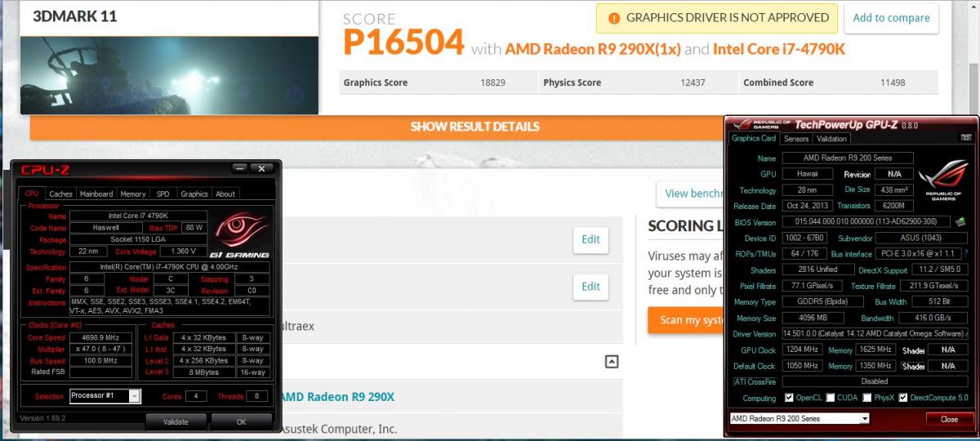Click the Add to compare button
The image size is (980, 441).
[x=891, y=18]
